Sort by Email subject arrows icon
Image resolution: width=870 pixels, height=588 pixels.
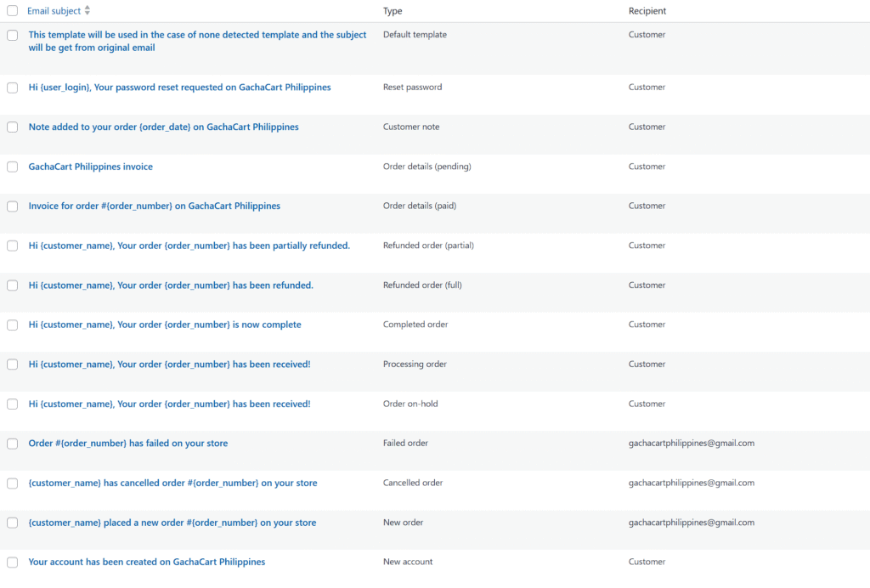[88, 10]
